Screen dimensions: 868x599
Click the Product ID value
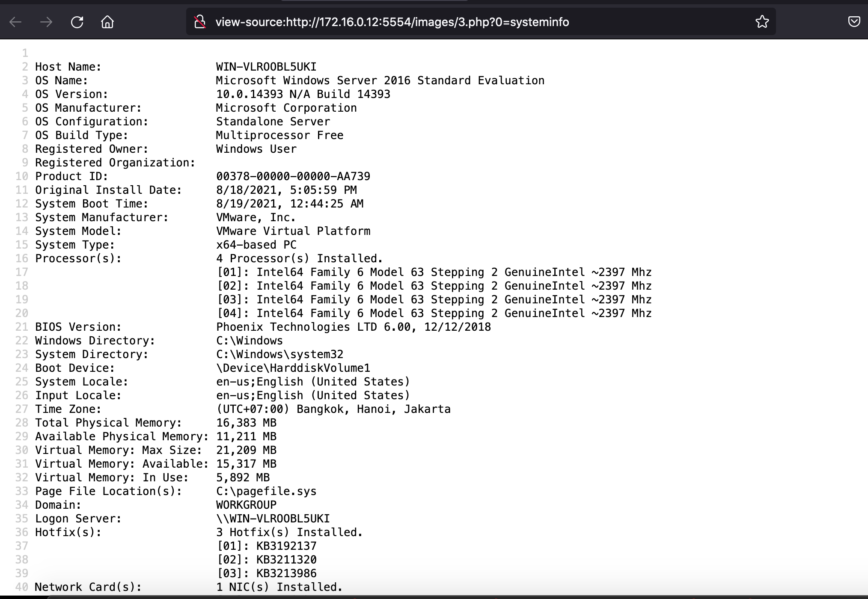[293, 176]
